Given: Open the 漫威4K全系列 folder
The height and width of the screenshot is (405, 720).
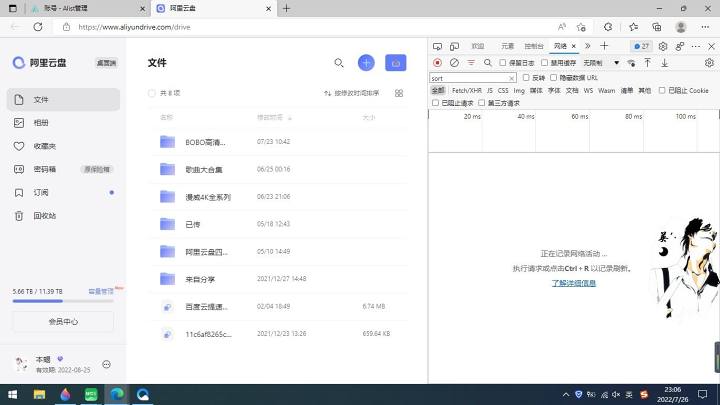Looking at the screenshot, I should 278,197.
